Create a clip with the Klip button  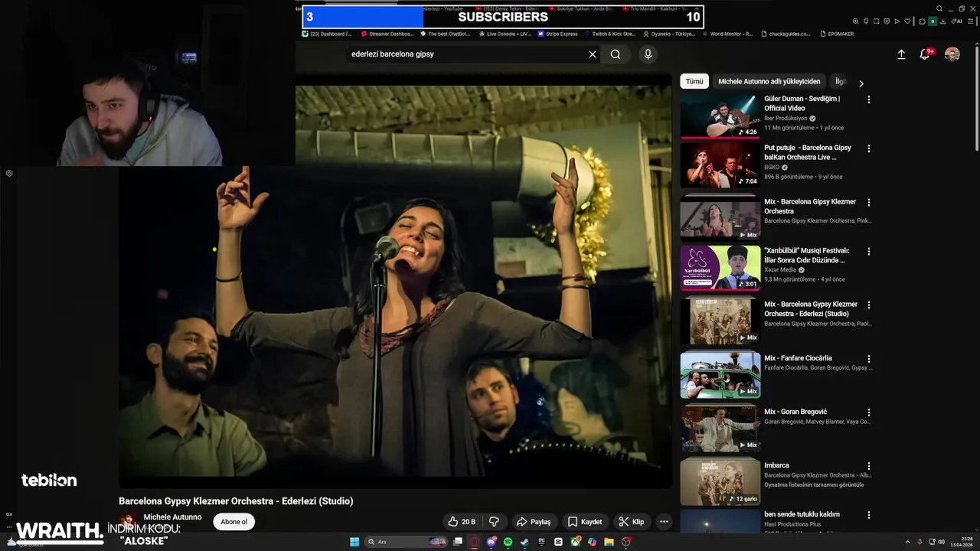click(632, 522)
